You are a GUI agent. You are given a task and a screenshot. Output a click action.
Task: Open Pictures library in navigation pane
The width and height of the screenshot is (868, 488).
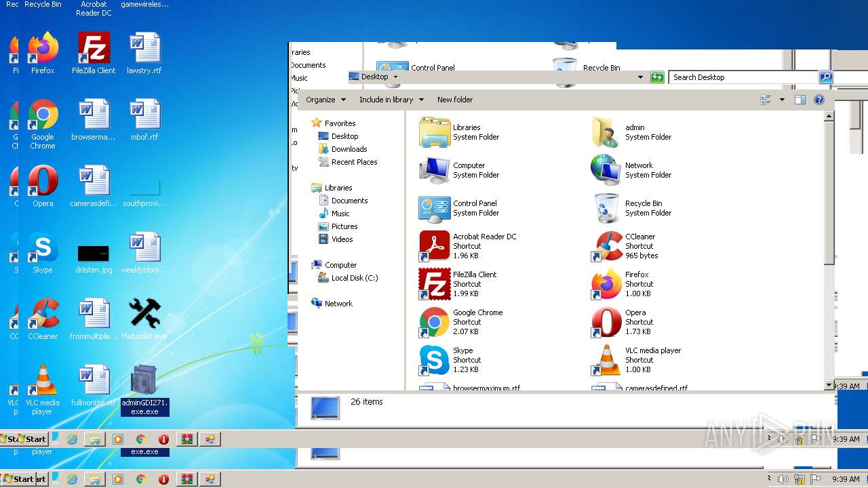tap(337, 226)
